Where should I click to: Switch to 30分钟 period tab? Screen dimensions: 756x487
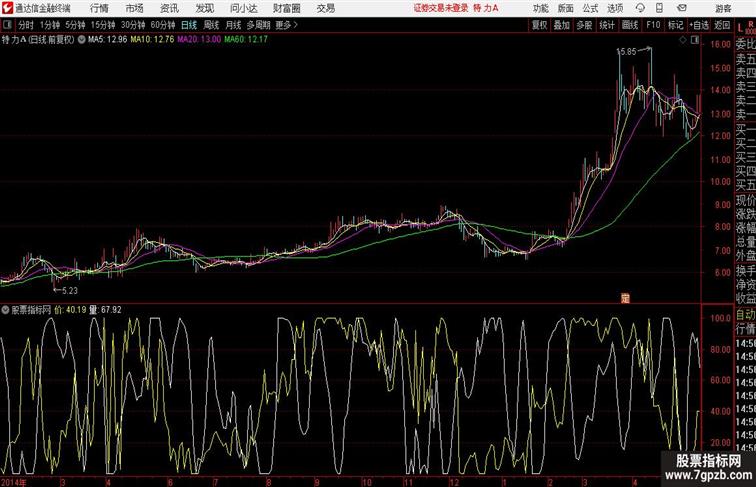(x=133, y=25)
